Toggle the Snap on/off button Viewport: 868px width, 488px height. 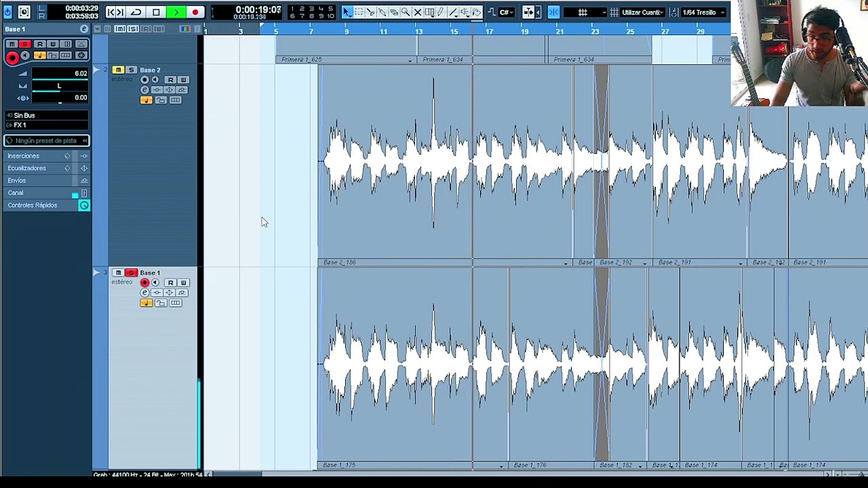click(x=554, y=12)
